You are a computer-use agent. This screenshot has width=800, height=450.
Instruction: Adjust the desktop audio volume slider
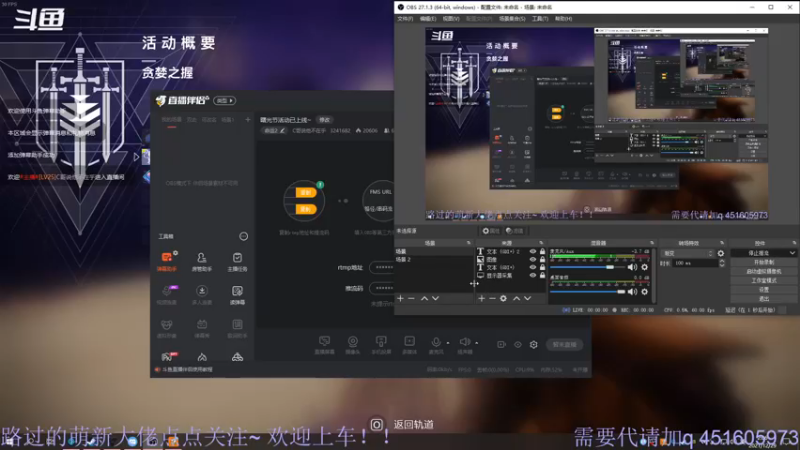tap(588, 291)
